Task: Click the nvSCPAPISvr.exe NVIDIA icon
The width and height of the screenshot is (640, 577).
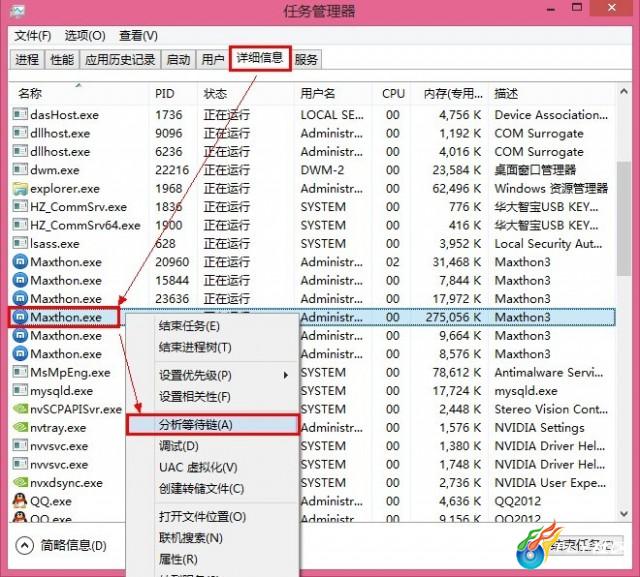Action: (x=20, y=409)
